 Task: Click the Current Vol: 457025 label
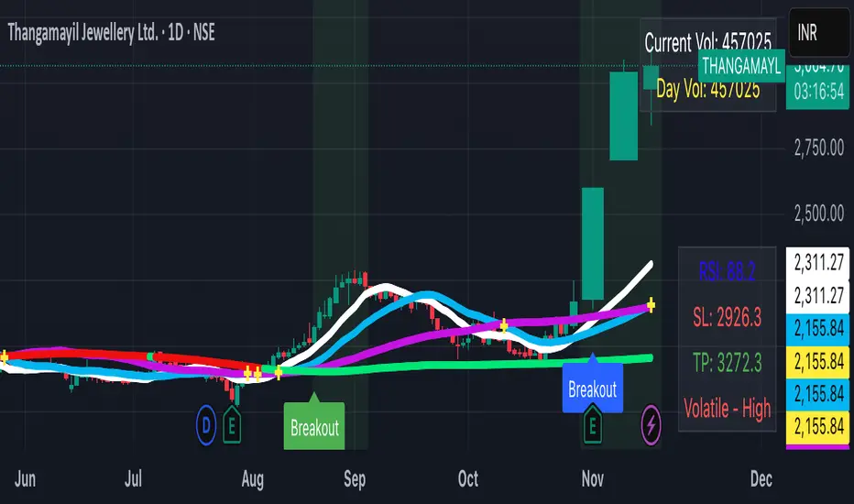tap(707, 42)
